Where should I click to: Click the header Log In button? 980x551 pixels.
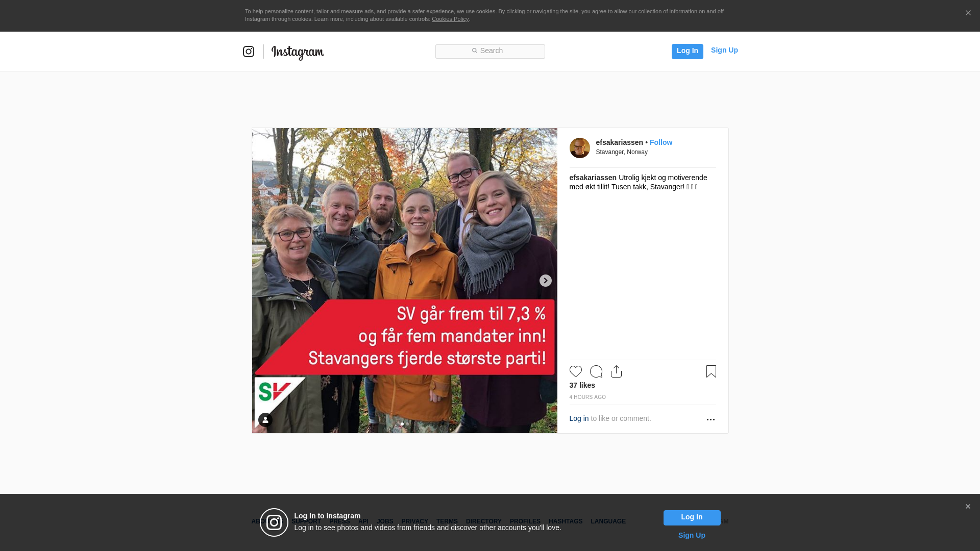tap(687, 51)
